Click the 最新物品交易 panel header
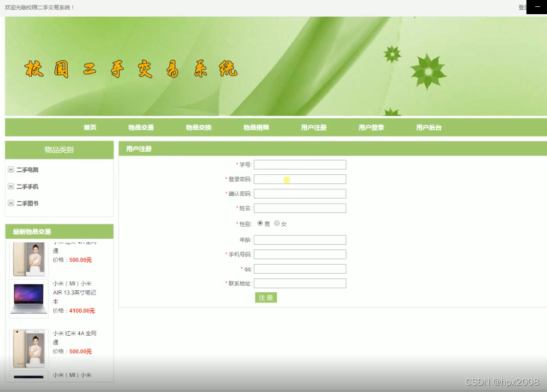Image resolution: width=547 pixels, height=392 pixels. (59, 231)
